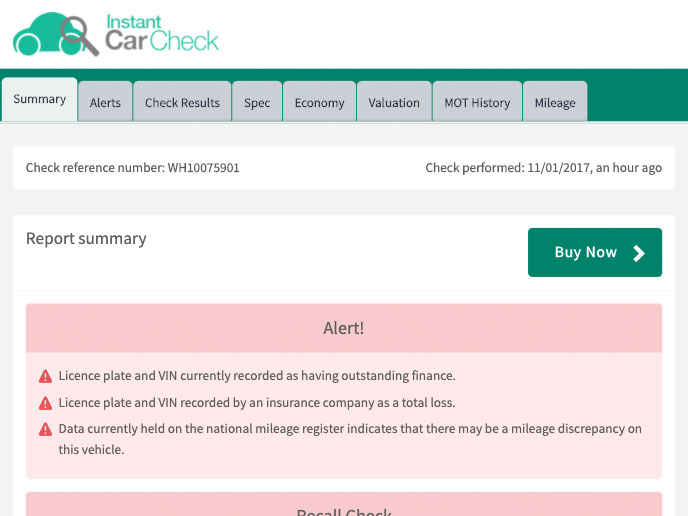Click the Alert! section header
The height and width of the screenshot is (516, 688).
point(344,328)
